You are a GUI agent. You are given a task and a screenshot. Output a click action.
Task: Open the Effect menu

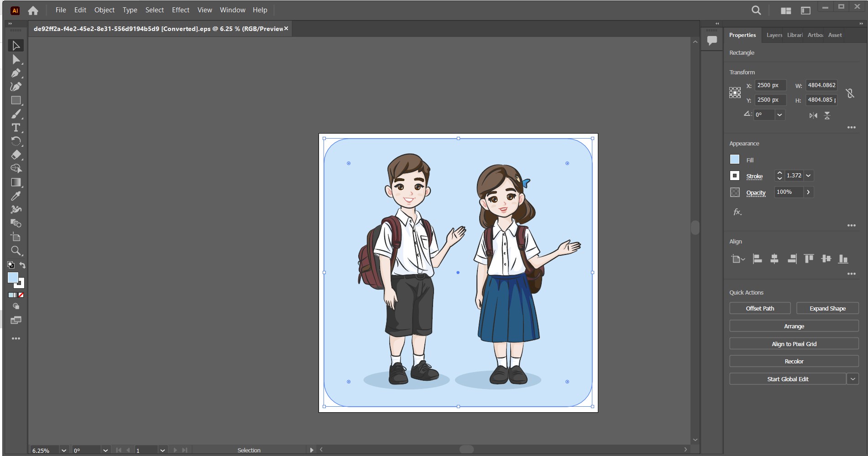click(x=180, y=10)
